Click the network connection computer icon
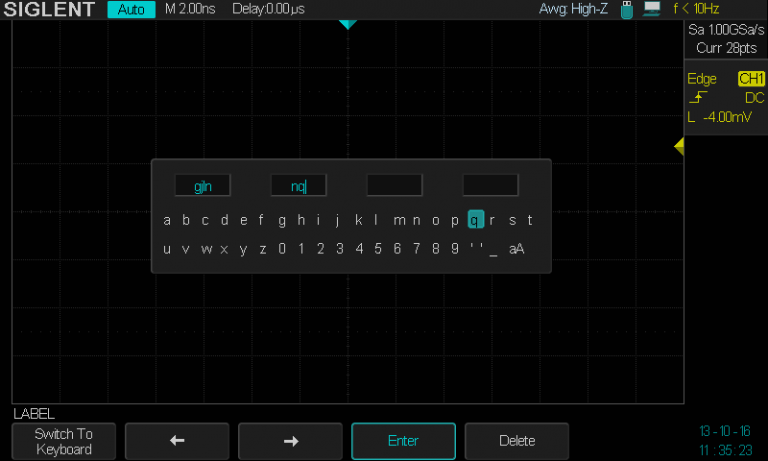Image resolution: width=768 pixels, height=461 pixels. [x=652, y=9]
